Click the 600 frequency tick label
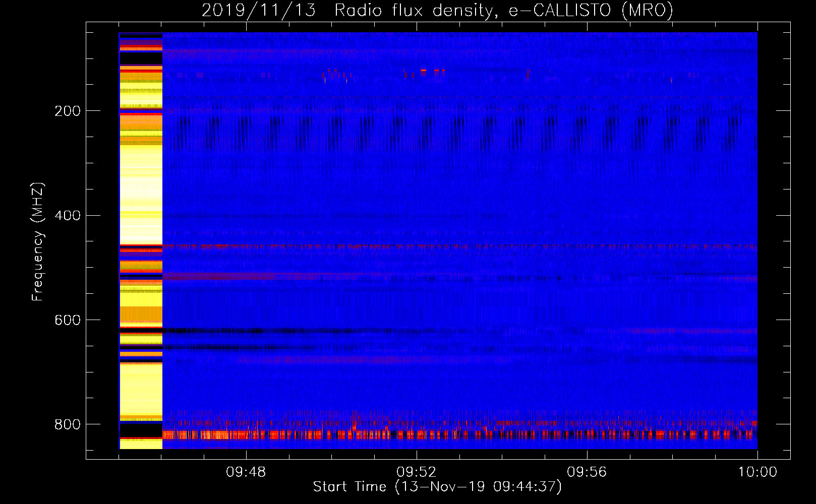 click(x=67, y=320)
